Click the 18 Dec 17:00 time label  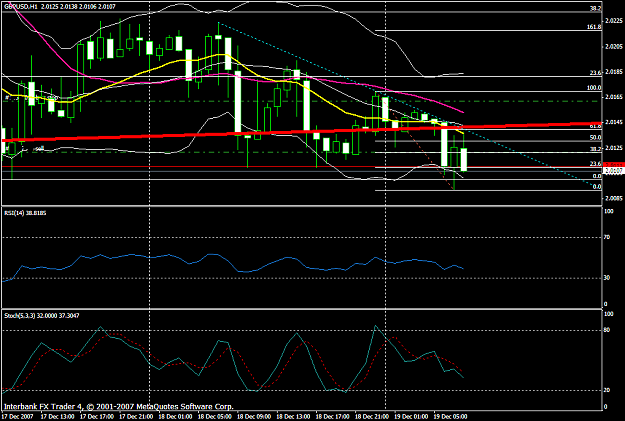332,417
